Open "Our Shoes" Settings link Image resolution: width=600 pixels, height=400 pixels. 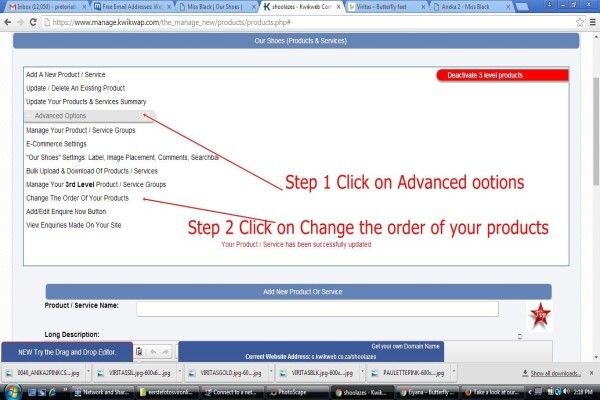[x=122, y=158]
